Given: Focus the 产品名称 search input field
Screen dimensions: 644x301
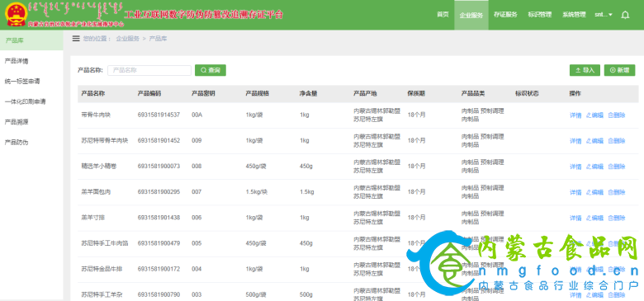Looking at the screenshot, I should coord(149,70).
